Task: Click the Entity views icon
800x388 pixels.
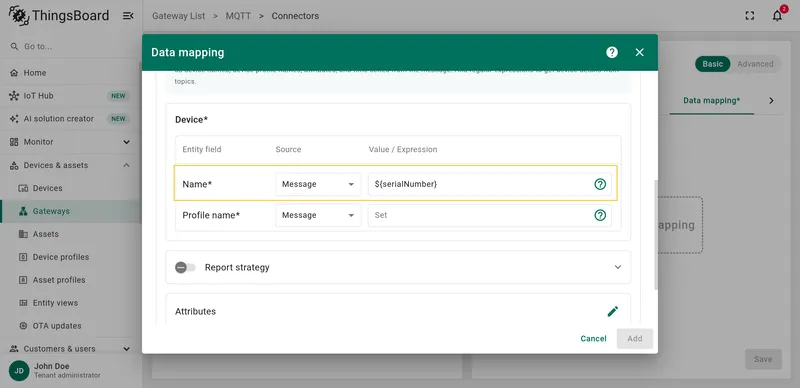Action: tap(23, 303)
